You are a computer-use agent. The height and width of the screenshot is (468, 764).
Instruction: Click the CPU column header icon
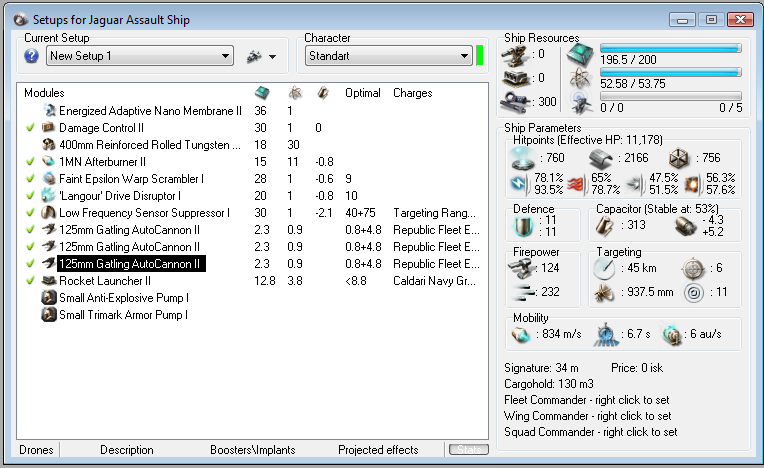click(262, 93)
